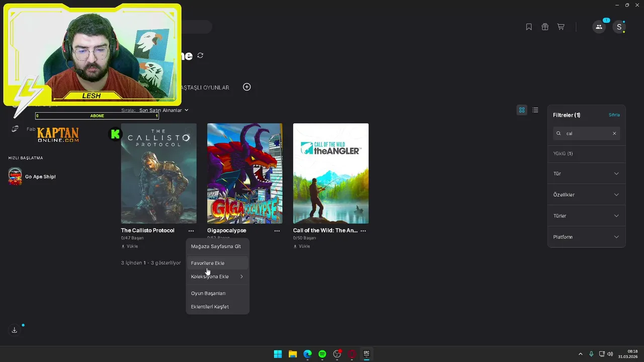Click The Callisto Protocol title text
Image resolution: width=644 pixels, height=362 pixels.
tap(147, 230)
